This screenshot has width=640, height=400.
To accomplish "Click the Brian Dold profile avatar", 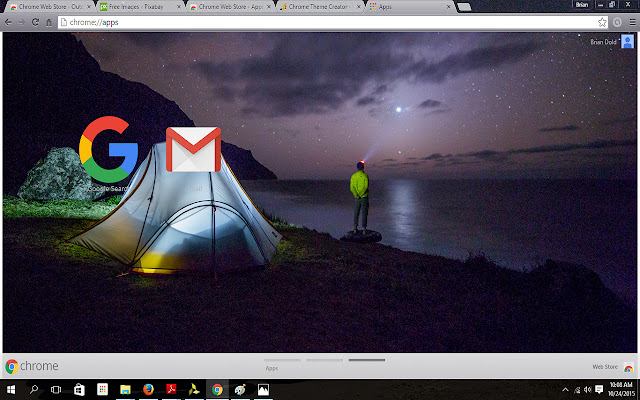I will [x=627, y=42].
